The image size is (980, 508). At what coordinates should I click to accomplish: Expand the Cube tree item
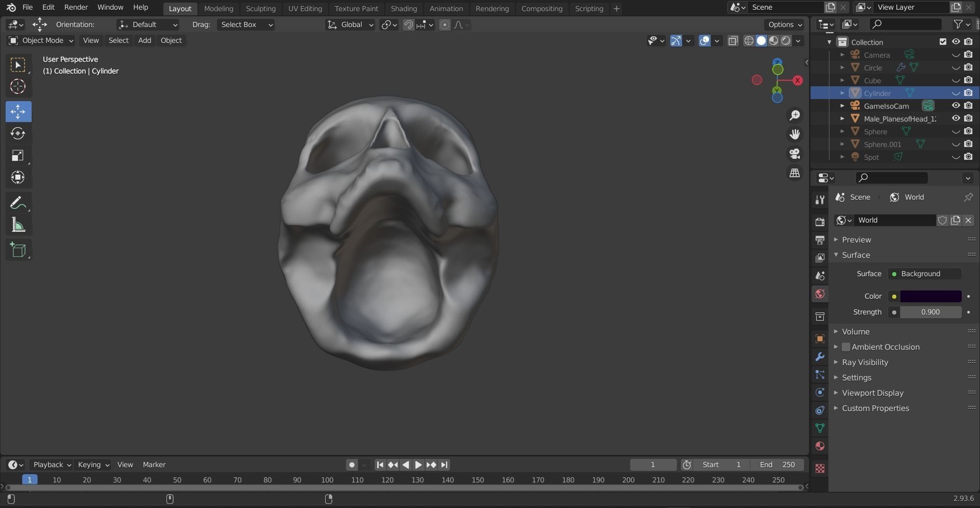point(842,80)
